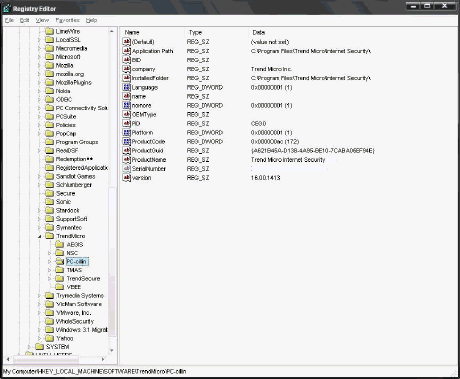The height and width of the screenshot is (379, 460).
Task: Click the TMAS folder icon
Action: pyautogui.click(x=60, y=270)
